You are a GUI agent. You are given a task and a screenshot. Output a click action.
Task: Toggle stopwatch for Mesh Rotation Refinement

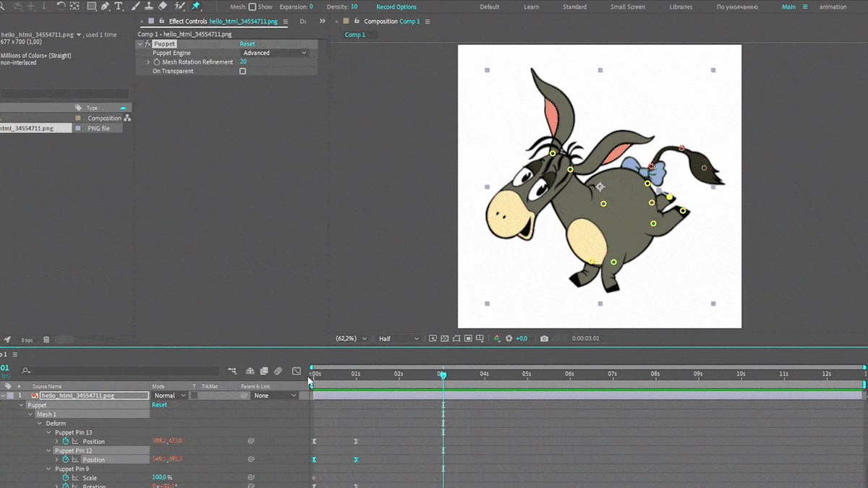(x=156, y=62)
